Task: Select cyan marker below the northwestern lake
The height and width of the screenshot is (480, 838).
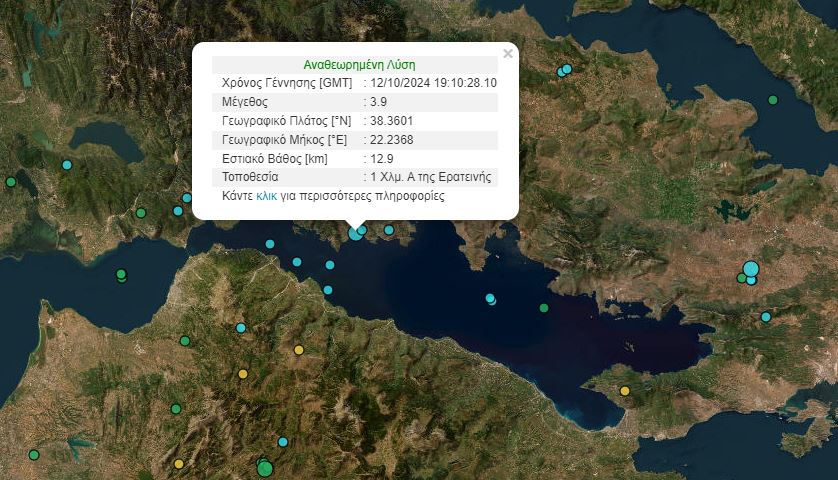Action: pos(67,165)
